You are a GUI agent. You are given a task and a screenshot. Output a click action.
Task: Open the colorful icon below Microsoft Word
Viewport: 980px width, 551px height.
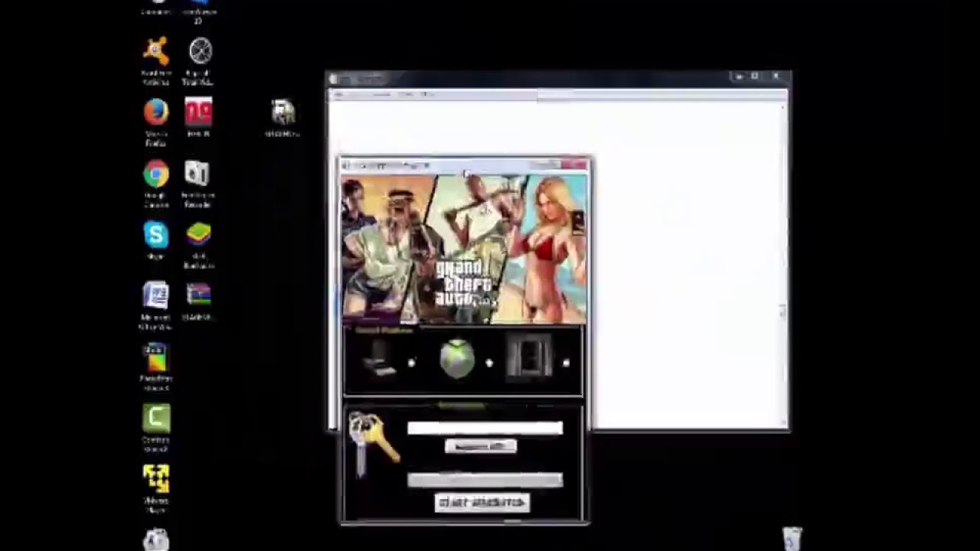click(x=155, y=357)
